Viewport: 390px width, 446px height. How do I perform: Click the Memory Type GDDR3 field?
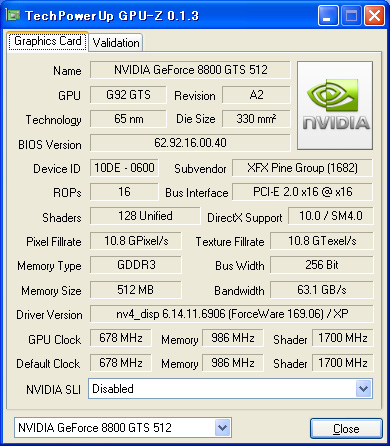136,265
